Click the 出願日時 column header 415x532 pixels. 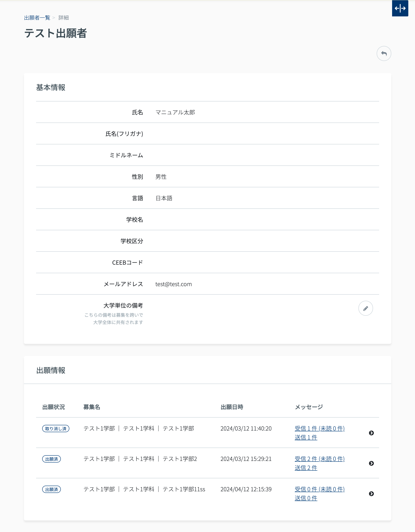click(x=232, y=407)
